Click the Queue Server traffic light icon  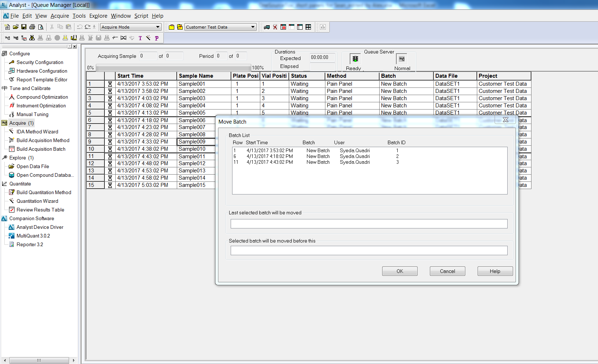click(355, 59)
